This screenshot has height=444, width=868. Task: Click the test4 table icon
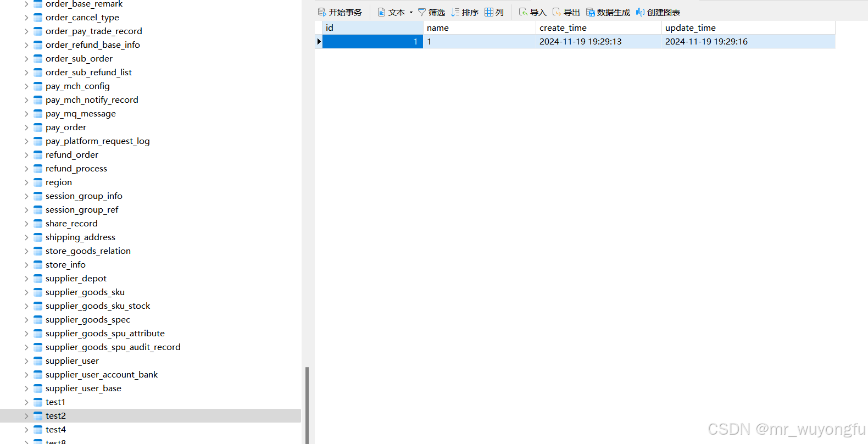tap(38, 430)
